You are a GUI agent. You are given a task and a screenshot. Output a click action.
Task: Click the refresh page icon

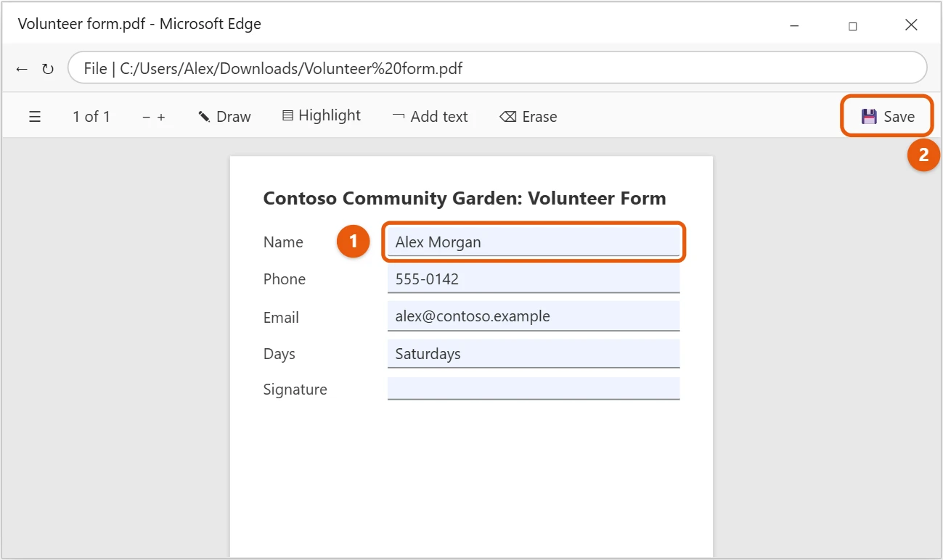(48, 69)
